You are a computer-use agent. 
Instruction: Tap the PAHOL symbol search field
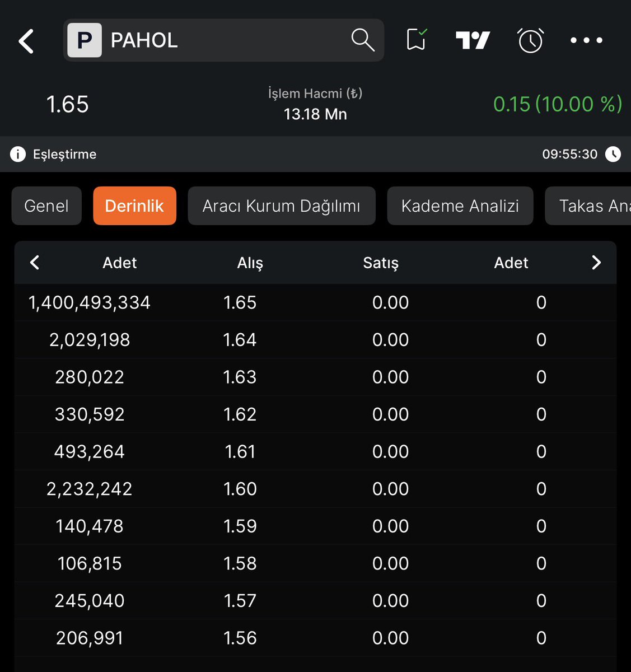[x=223, y=40]
